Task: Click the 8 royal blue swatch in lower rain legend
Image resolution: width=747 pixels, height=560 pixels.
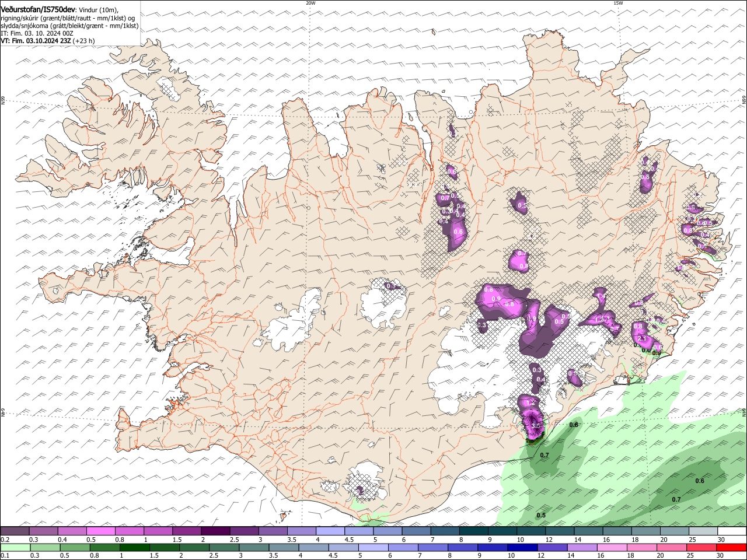Action: [x=463, y=548]
